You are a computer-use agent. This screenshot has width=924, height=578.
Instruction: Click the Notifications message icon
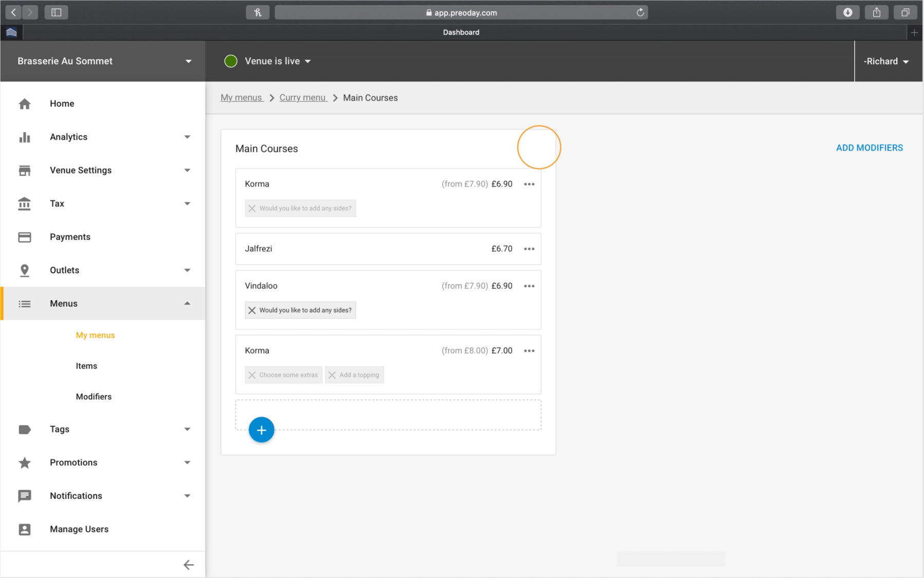point(24,496)
